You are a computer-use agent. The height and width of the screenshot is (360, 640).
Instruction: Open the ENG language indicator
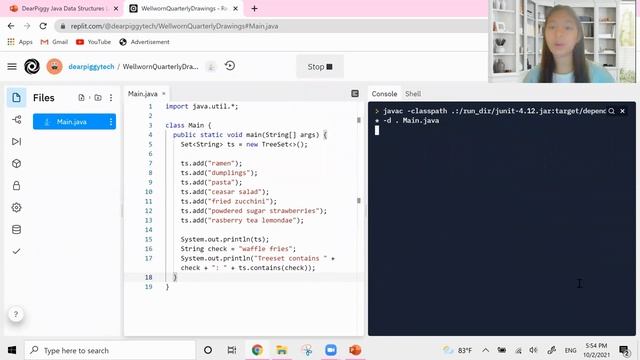570,350
